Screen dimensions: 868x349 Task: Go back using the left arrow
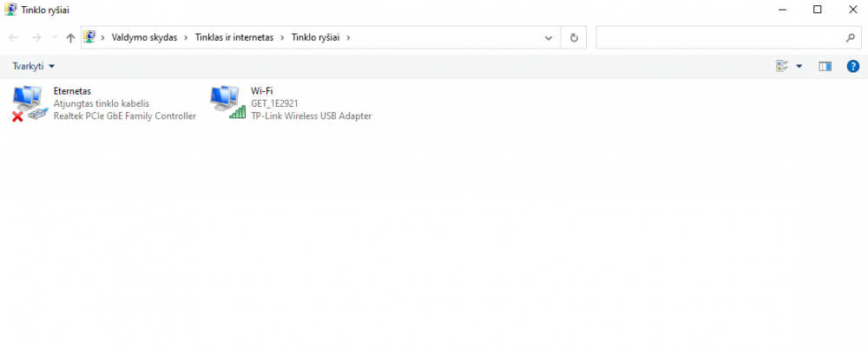tap(14, 37)
